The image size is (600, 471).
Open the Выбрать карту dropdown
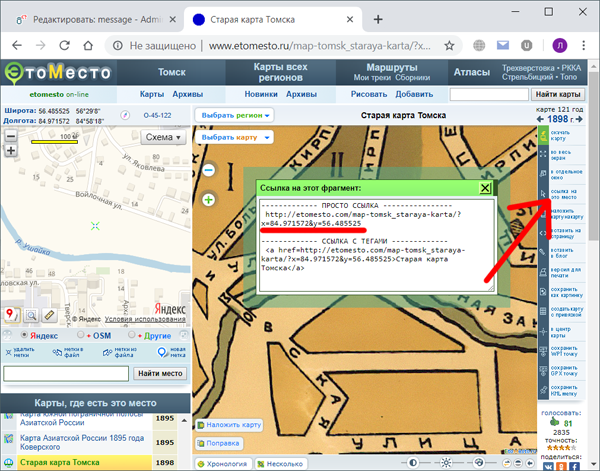tap(235, 137)
